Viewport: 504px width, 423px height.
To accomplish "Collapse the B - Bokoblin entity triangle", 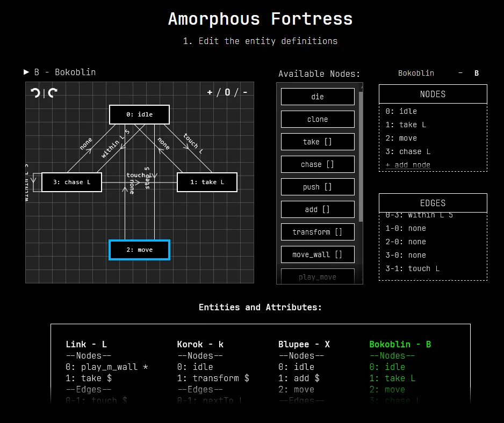I will pyautogui.click(x=26, y=72).
